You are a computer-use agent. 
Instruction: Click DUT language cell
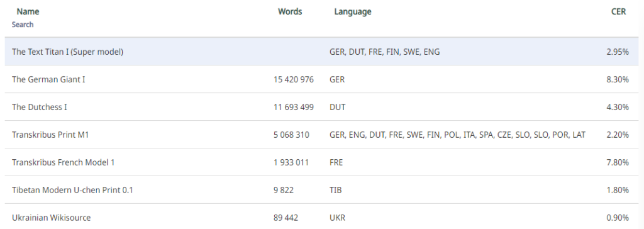click(x=337, y=107)
